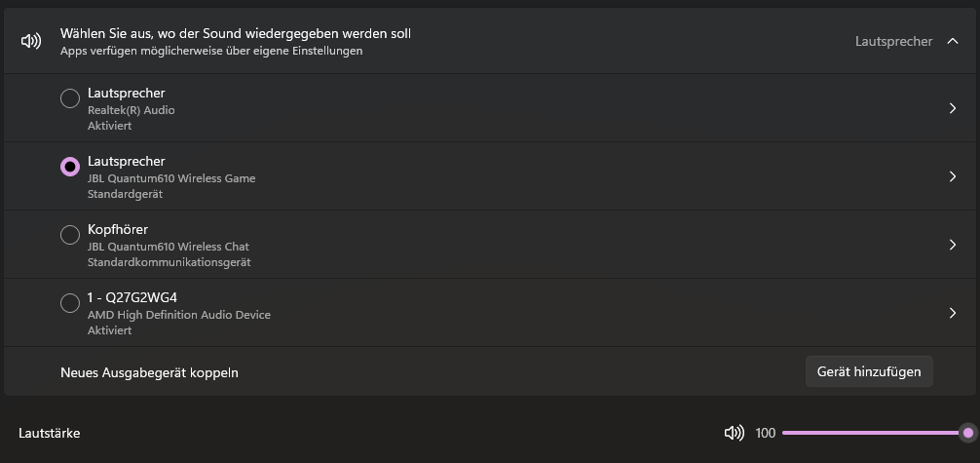Open Realtek(R) Audio properties arrow
The width and height of the screenshot is (980, 463).
953,108
